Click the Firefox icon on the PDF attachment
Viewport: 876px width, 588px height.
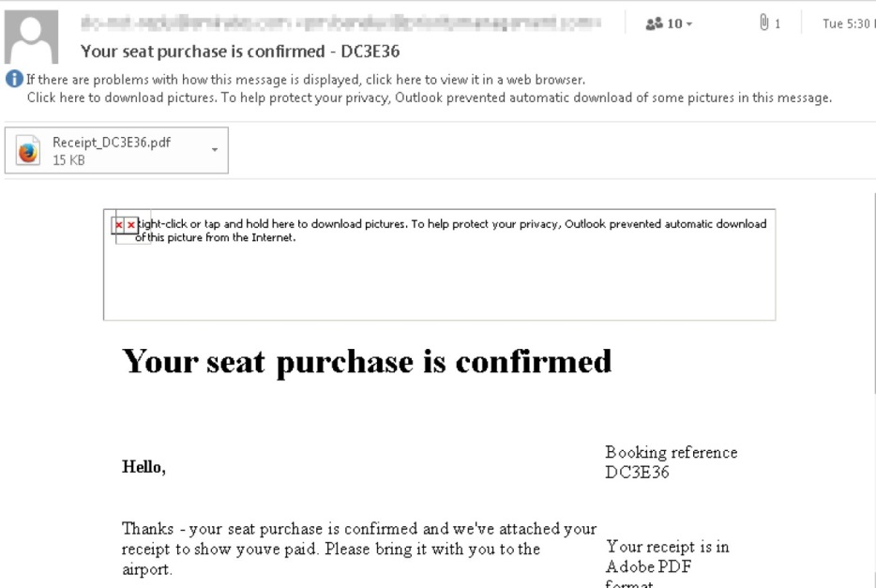coord(29,151)
